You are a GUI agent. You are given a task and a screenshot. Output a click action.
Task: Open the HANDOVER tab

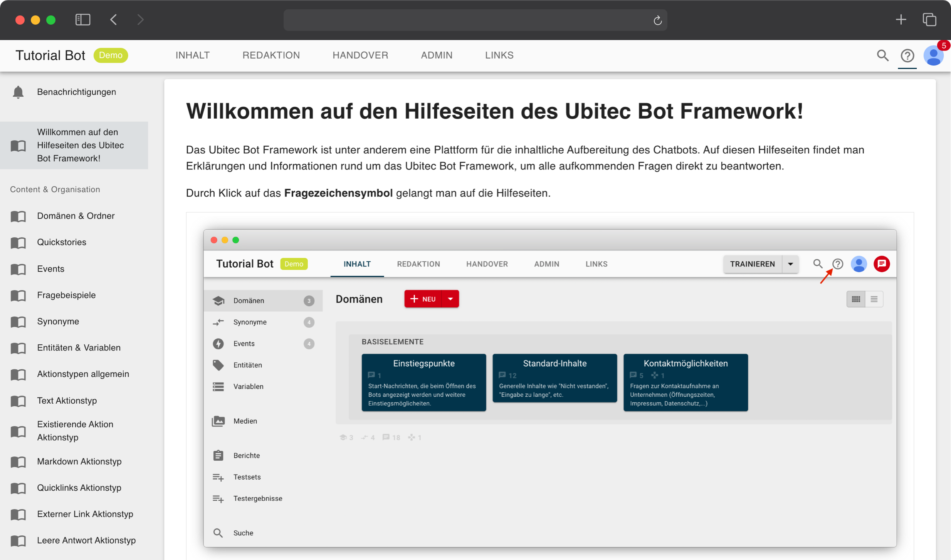point(360,55)
